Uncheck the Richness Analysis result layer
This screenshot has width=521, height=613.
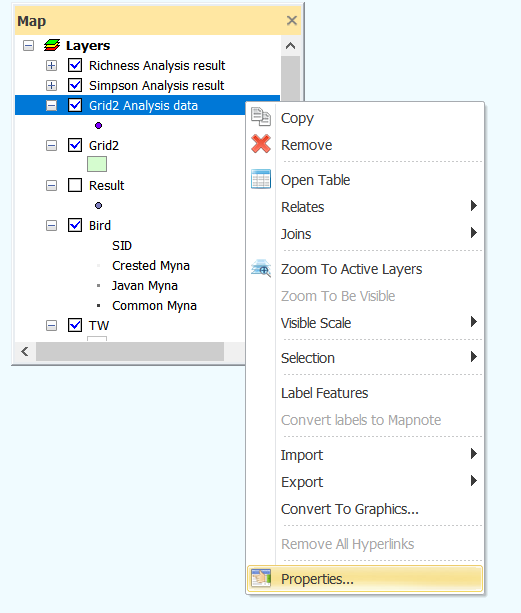click(x=75, y=65)
